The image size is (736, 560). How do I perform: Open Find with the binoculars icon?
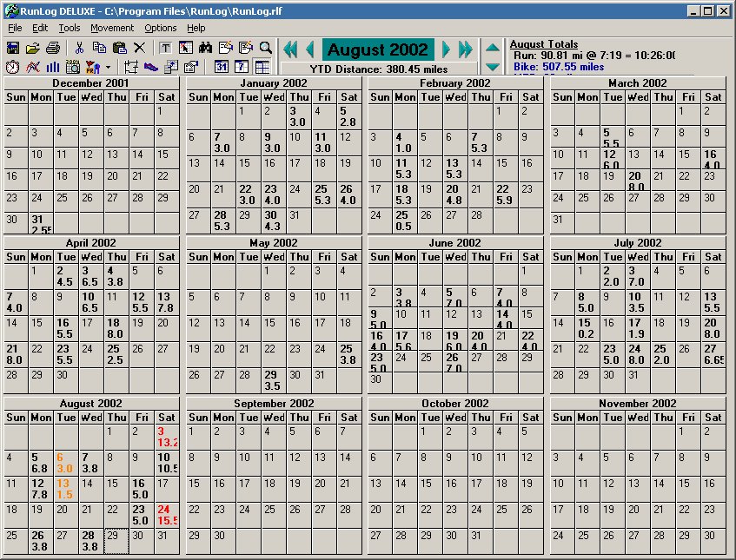click(206, 48)
